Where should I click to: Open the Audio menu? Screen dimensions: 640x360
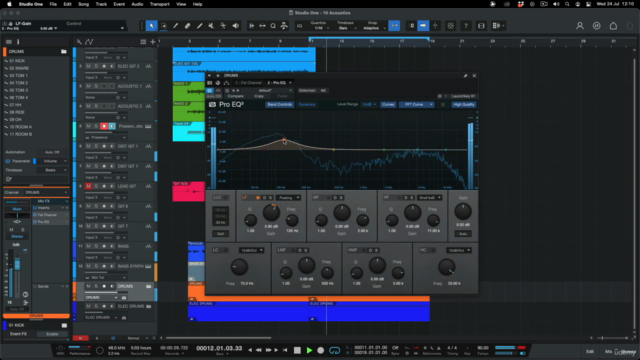click(137, 4)
